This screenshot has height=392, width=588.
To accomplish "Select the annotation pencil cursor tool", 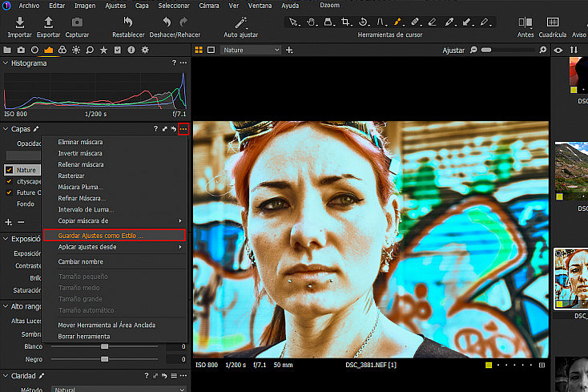I will [484, 22].
